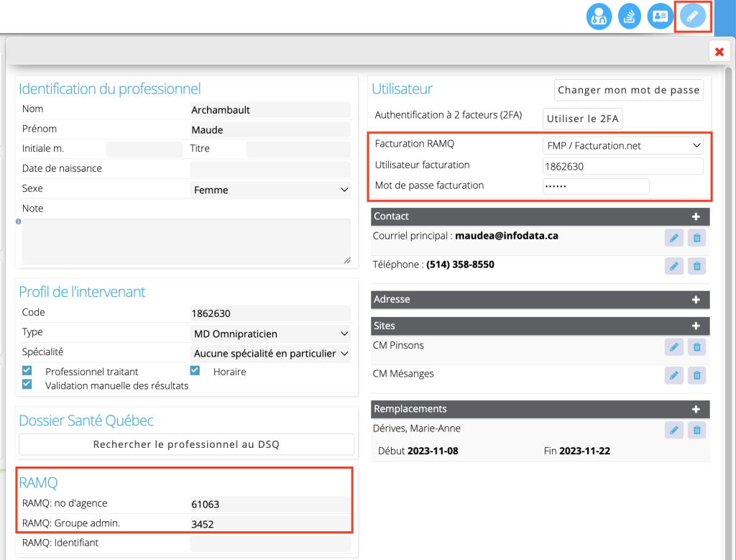Click the Authentification à 2 facteurs label
Viewport: 736px width, 560px height.
pos(448,115)
